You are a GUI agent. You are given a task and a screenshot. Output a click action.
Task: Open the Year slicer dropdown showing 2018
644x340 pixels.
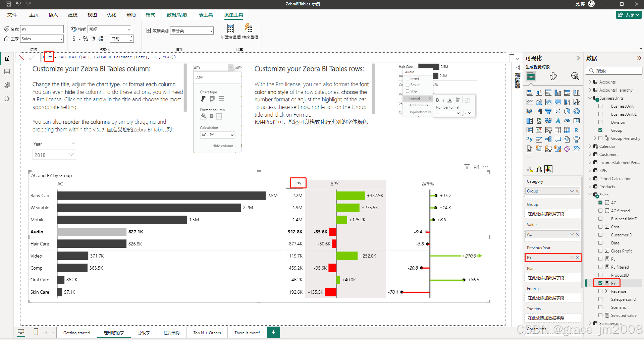click(x=54, y=155)
